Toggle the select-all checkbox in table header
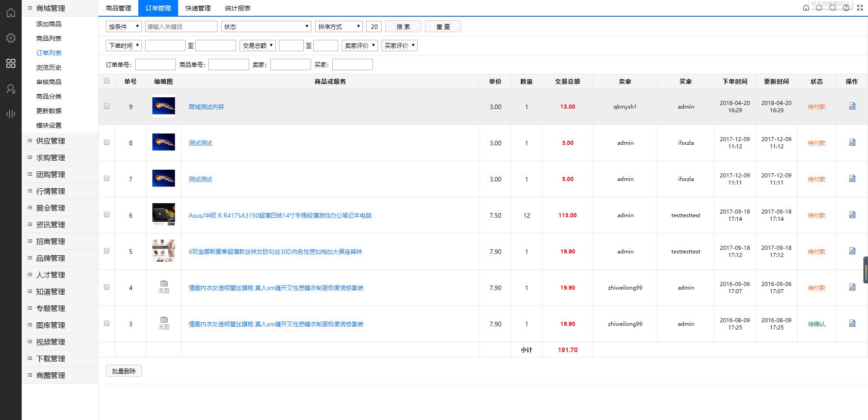This screenshot has width=868, height=420. (x=107, y=81)
